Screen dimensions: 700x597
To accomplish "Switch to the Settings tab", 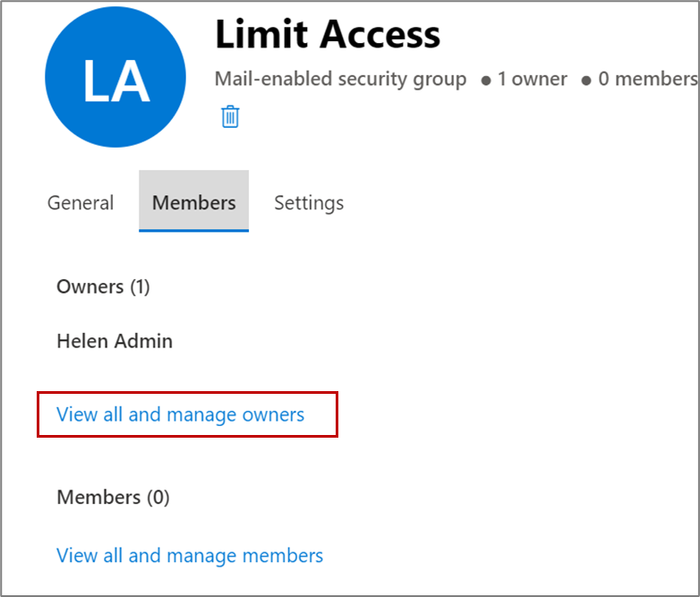I will coord(309,202).
